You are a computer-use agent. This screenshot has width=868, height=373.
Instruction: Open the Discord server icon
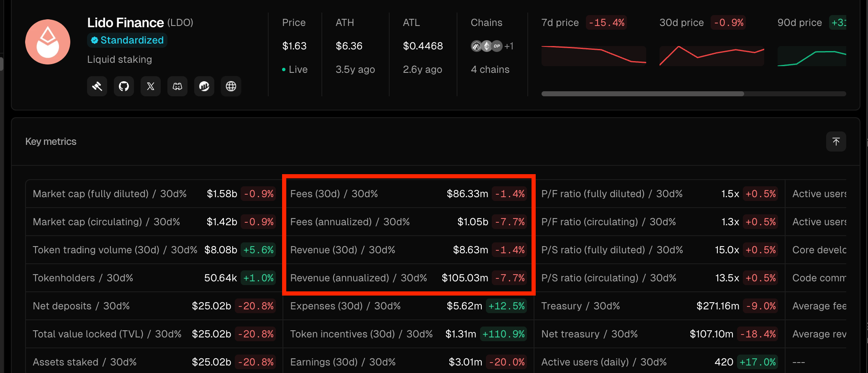tap(177, 86)
